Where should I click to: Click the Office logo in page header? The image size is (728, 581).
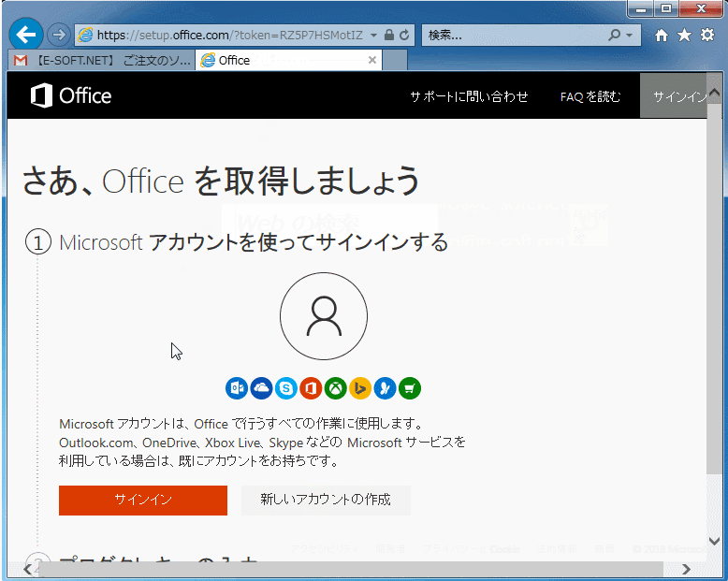coord(71,95)
